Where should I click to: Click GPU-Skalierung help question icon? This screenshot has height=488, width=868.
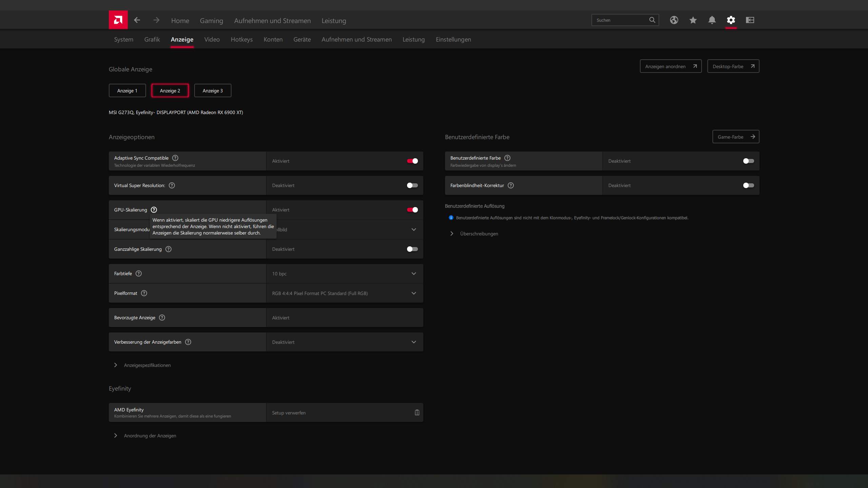pyautogui.click(x=154, y=210)
